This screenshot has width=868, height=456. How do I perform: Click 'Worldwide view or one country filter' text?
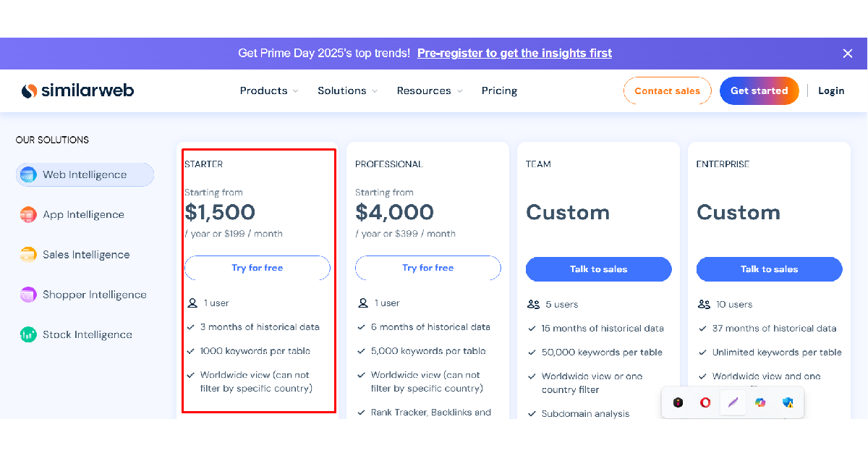click(592, 383)
